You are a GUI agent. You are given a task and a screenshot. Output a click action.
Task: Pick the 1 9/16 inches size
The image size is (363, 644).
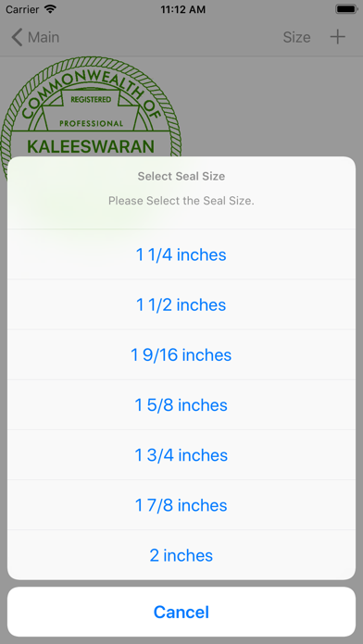tap(181, 355)
